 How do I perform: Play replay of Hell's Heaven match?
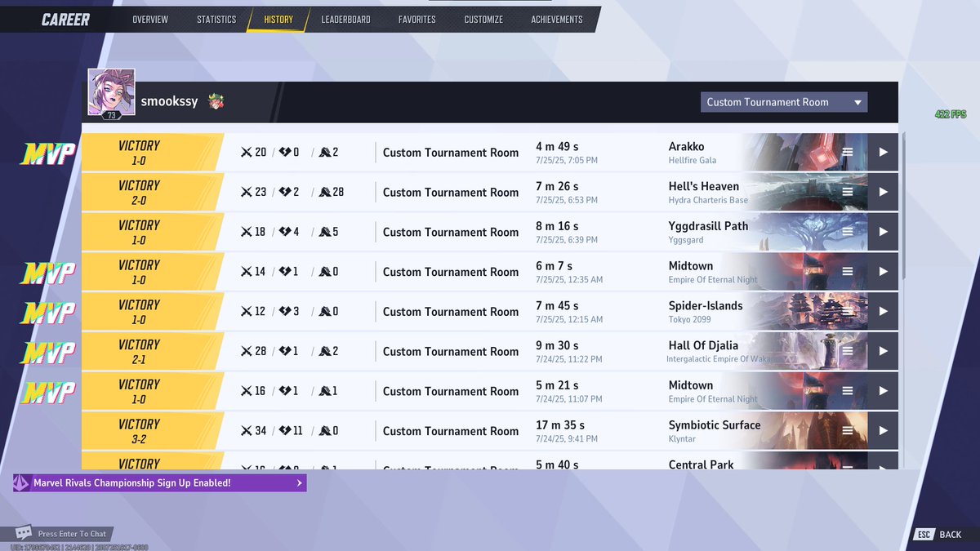tap(883, 192)
